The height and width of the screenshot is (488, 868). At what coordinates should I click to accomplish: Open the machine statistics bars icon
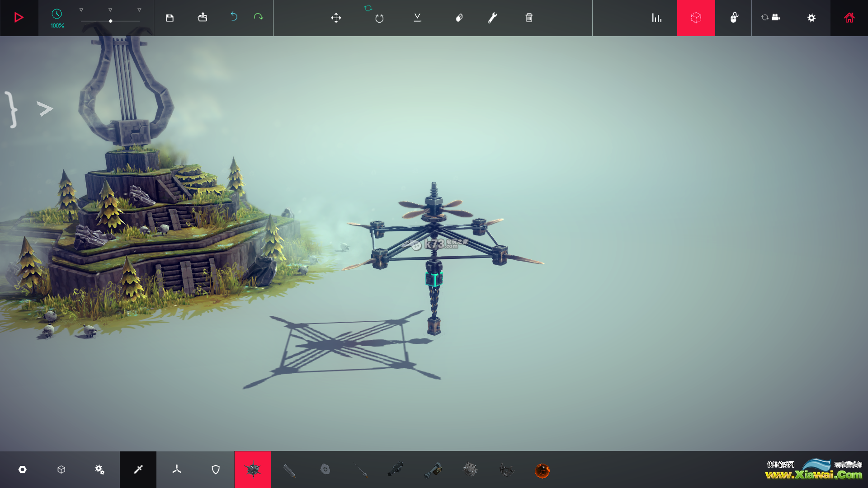pos(656,18)
